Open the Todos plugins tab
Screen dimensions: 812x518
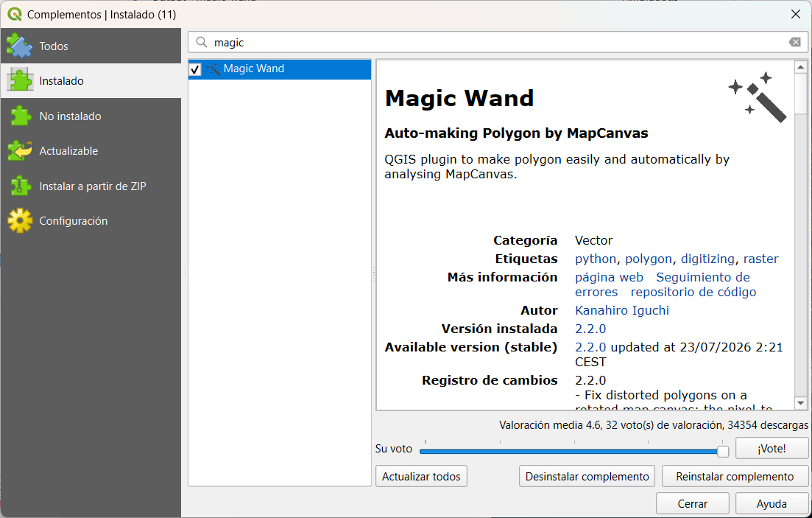pyautogui.click(x=91, y=46)
